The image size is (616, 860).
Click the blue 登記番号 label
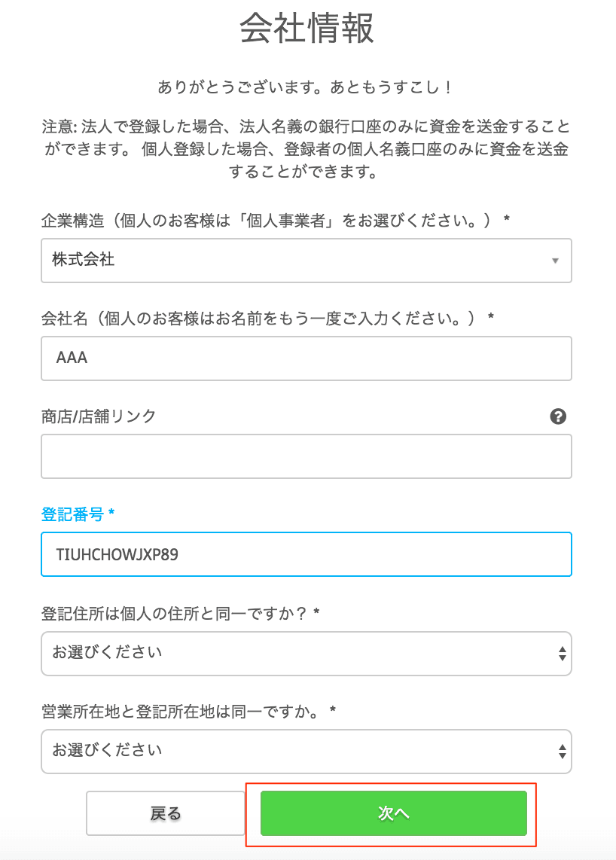(78, 514)
